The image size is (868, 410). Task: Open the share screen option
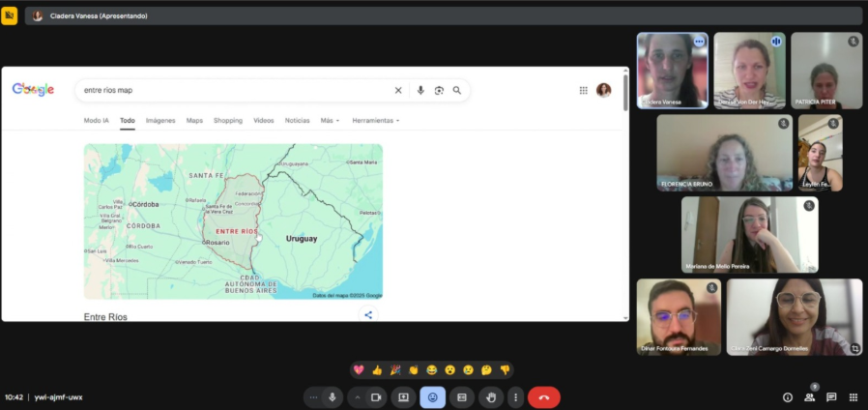(x=403, y=397)
